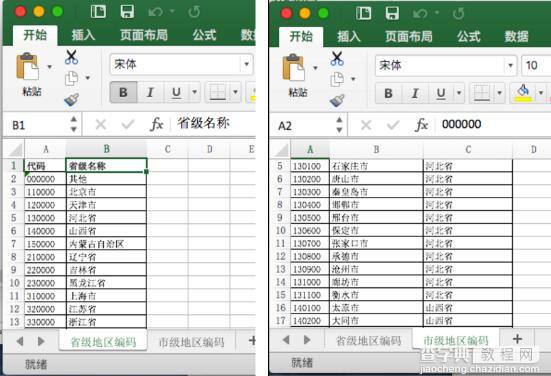Click Cut scissors icon in left window
The image size is (551, 376).
coord(71,57)
